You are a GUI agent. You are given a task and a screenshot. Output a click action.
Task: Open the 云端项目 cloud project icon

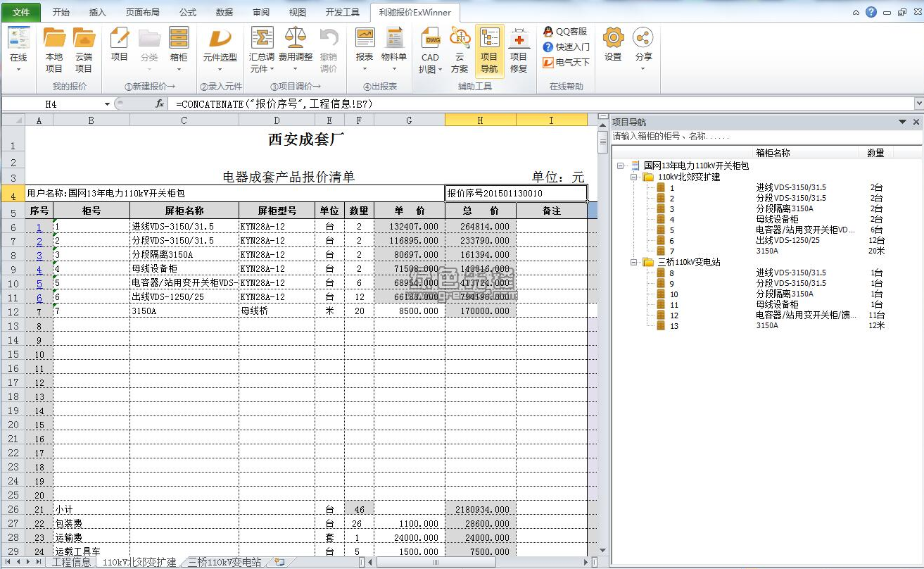(x=84, y=38)
